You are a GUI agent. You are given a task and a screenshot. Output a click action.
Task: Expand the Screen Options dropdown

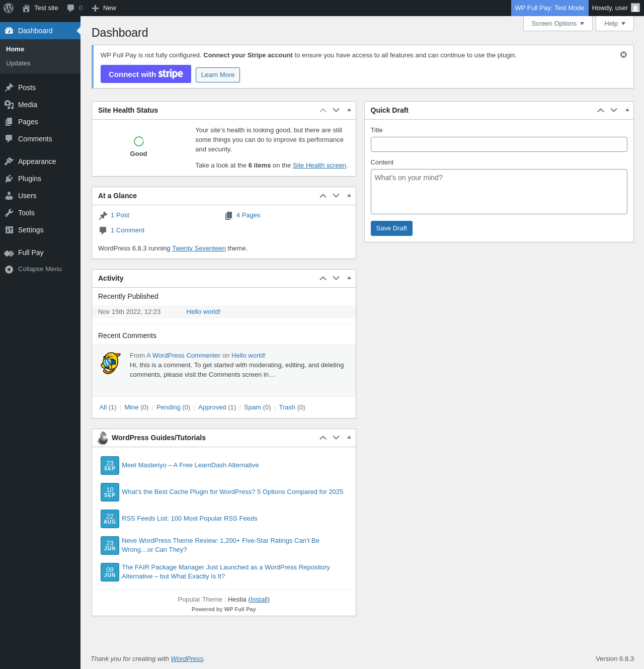coord(558,24)
